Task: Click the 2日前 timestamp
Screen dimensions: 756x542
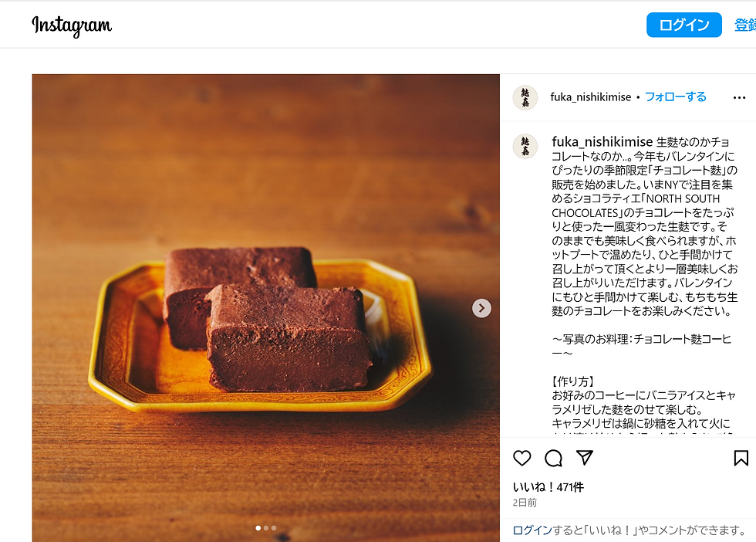Action: click(x=525, y=503)
